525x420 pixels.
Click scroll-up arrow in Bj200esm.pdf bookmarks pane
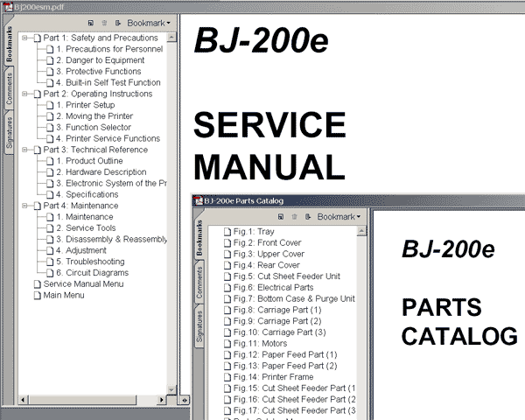point(171,37)
